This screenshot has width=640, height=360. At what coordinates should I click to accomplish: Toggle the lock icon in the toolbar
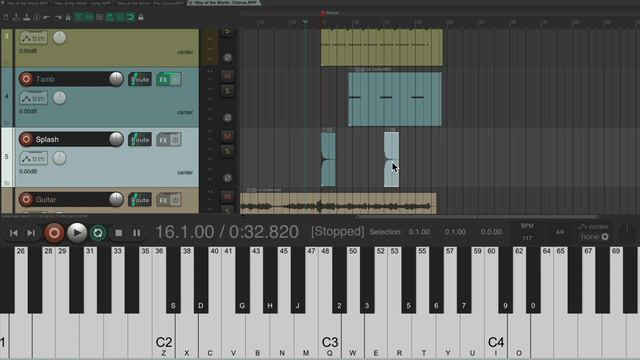pos(141,17)
